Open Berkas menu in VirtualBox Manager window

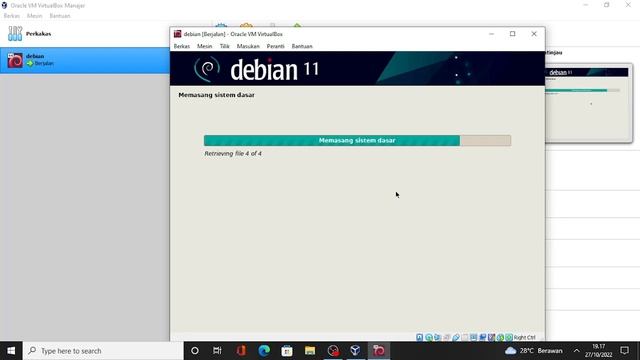(x=11, y=16)
